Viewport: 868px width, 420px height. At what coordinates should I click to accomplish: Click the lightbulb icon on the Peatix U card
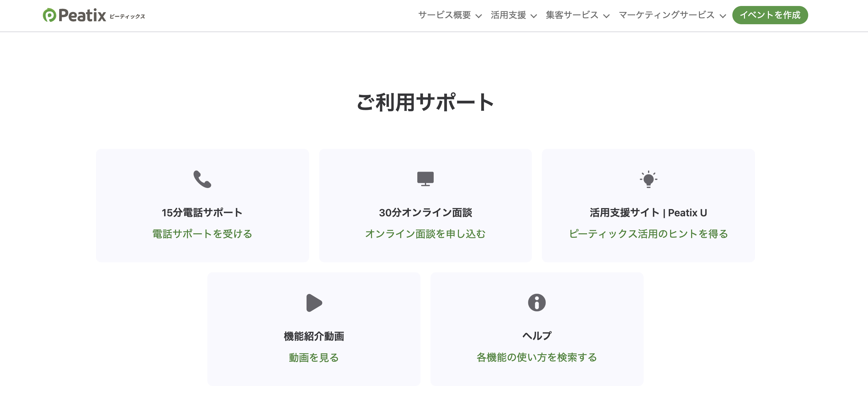[649, 179]
